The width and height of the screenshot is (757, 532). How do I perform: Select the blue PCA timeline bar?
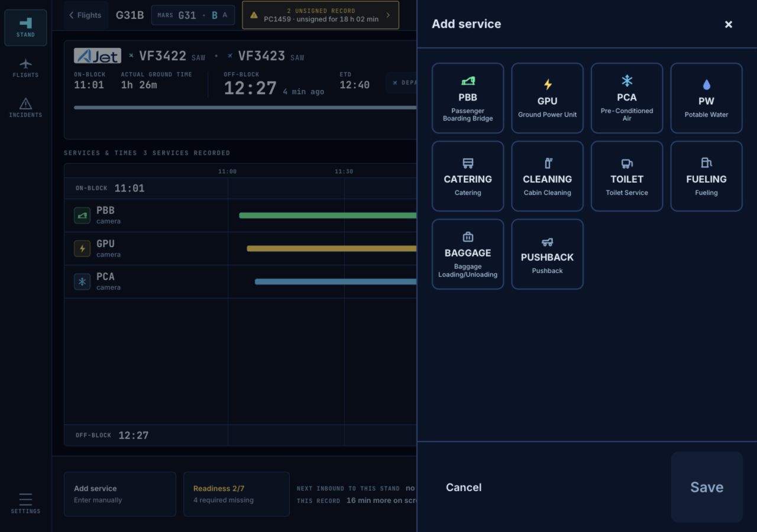pos(336,281)
